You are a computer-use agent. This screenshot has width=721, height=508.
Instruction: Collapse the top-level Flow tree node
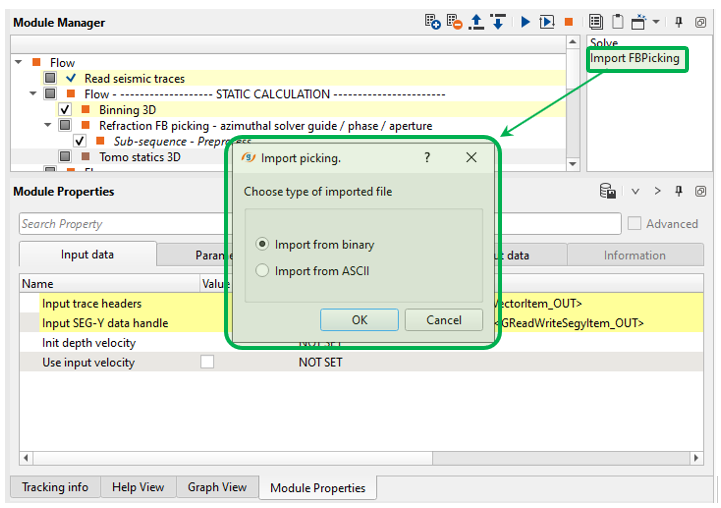pyautogui.click(x=19, y=62)
